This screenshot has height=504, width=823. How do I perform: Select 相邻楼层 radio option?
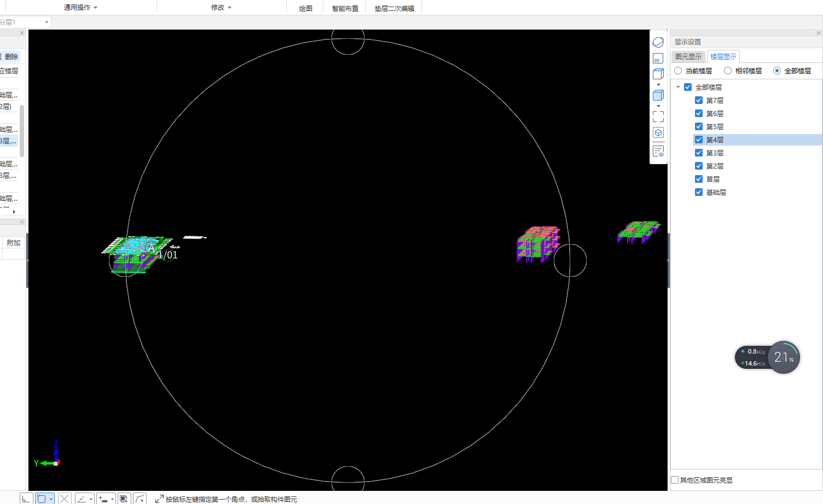[x=728, y=71]
